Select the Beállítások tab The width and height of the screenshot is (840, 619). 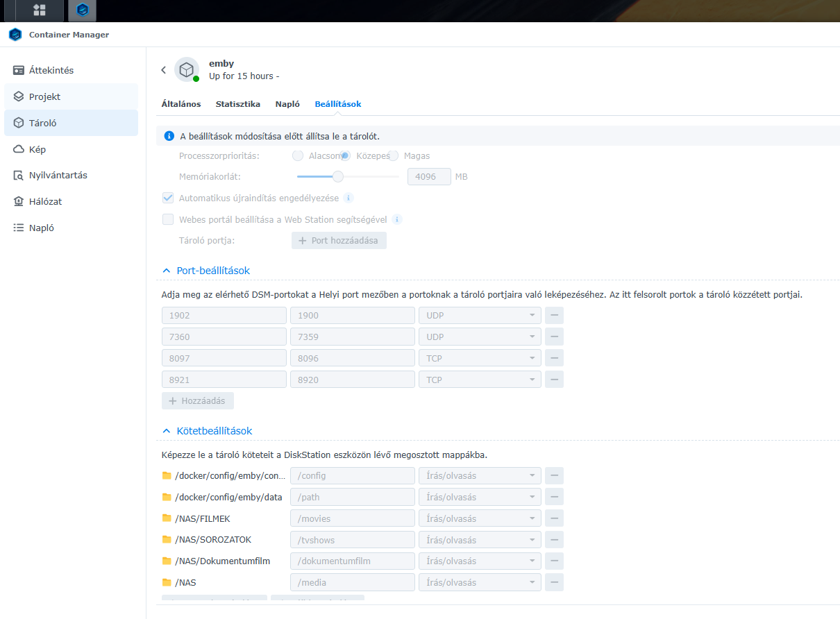[338, 104]
